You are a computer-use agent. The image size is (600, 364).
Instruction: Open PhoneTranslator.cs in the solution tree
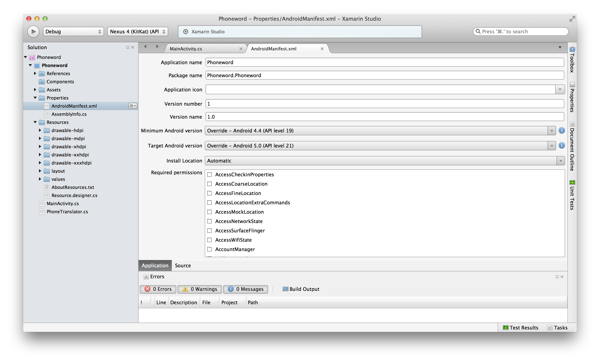(67, 212)
